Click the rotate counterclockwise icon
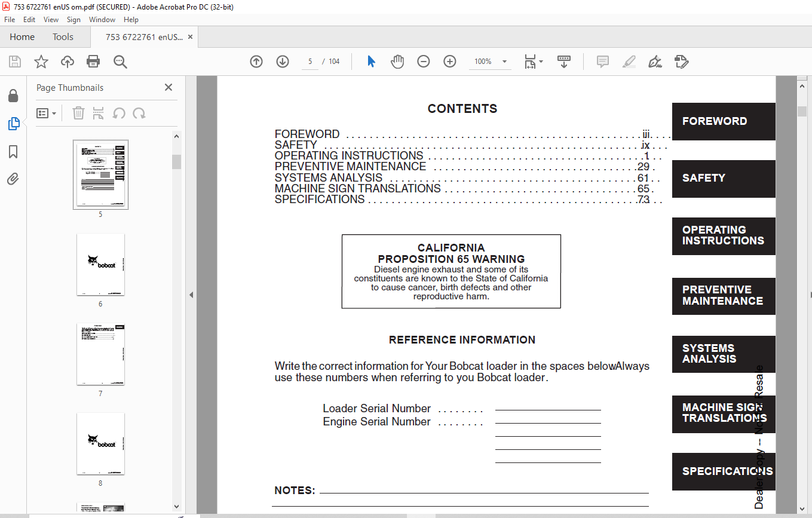812x518 pixels. click(x=119, y=113)
